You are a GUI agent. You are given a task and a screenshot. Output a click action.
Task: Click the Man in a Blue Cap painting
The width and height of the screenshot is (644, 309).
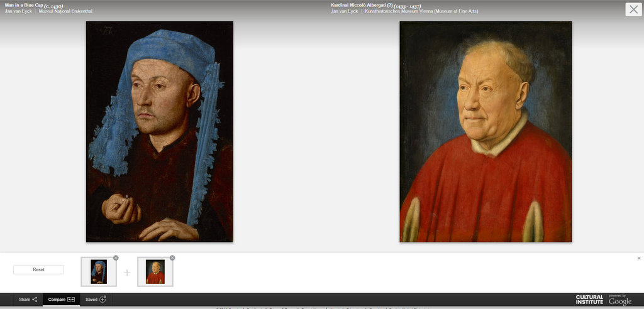[159, 132]
